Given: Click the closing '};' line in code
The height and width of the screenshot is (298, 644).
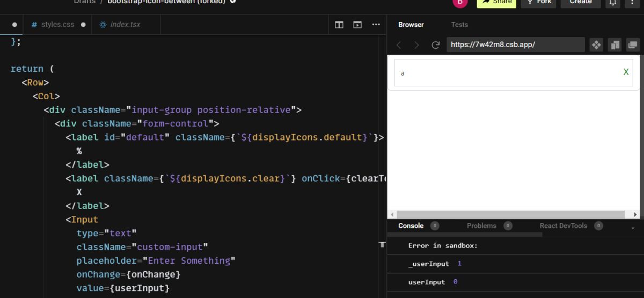Looking at the screenshot, I should pyautogui.click(x=16, y=41).
